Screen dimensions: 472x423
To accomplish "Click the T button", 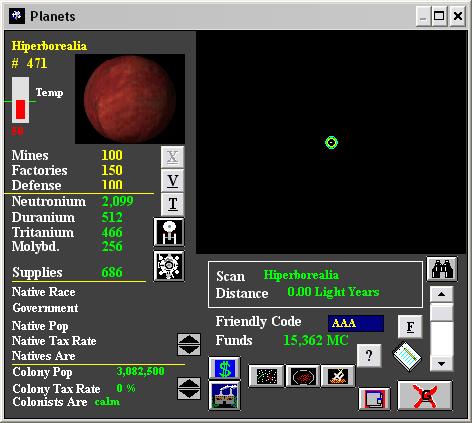I will click(x=172, y=204).
